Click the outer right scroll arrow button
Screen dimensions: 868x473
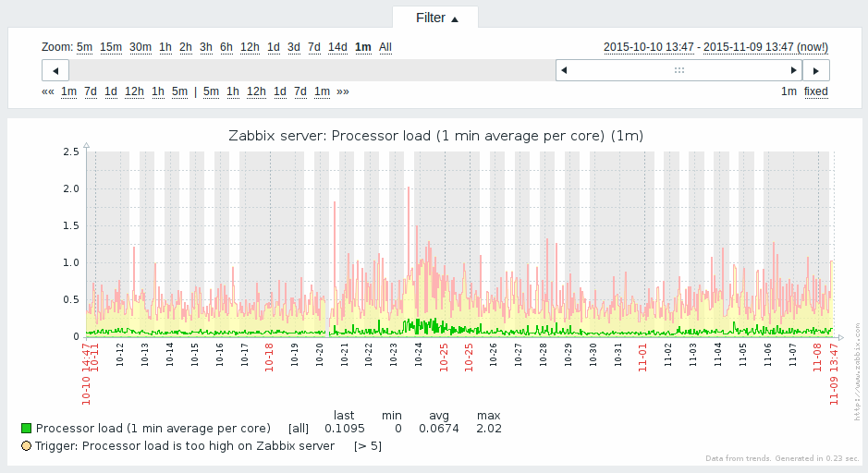point(816,70)
